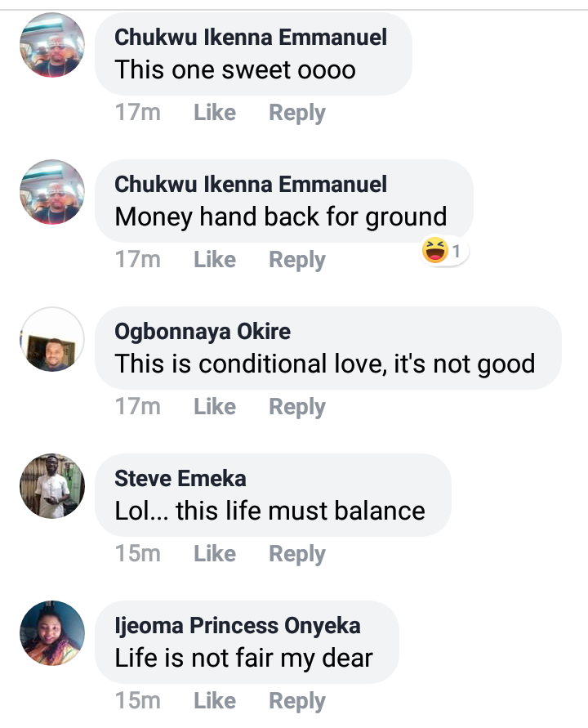Open Ijeoma Princess Onyeka's profile picture
This screenshot has height=728, width=588.
[x=51, y=633]
